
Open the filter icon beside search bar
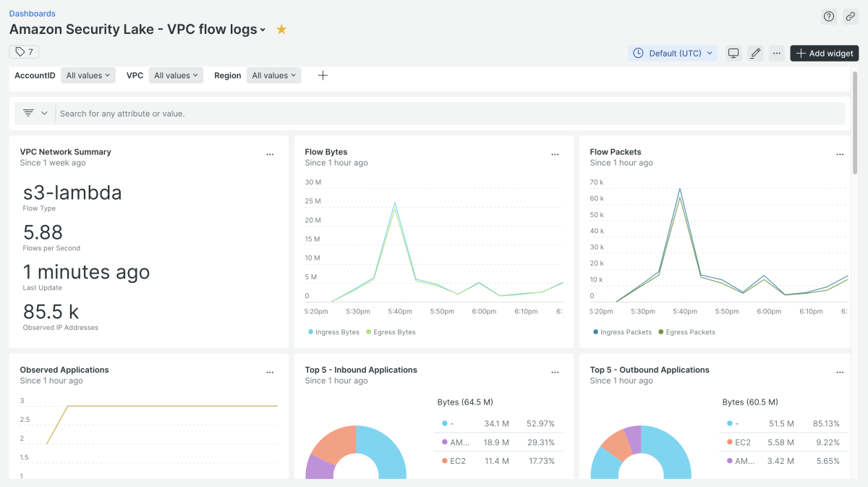click(x=29, y=113)
